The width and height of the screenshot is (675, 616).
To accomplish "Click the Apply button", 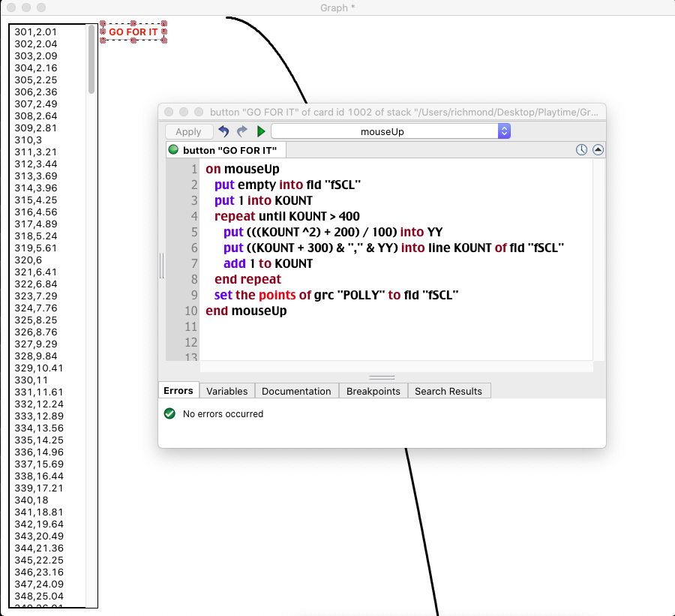I will [188, 131].
